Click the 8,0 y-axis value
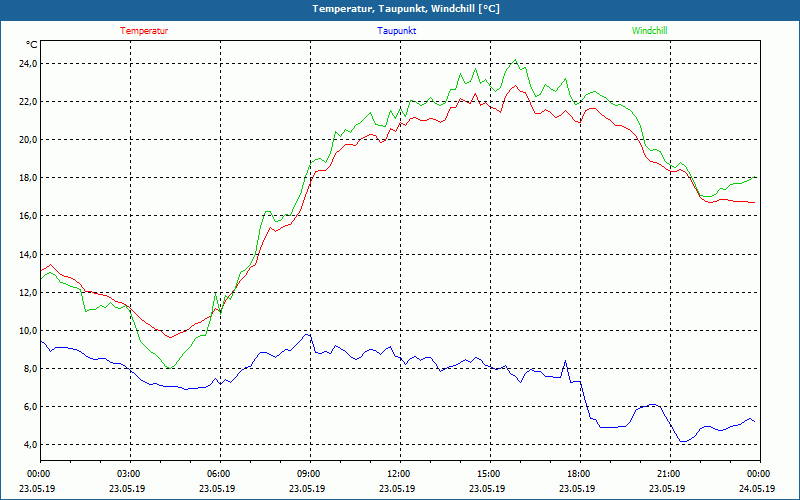This screenshot has height=500, width=800. (30, 368)
